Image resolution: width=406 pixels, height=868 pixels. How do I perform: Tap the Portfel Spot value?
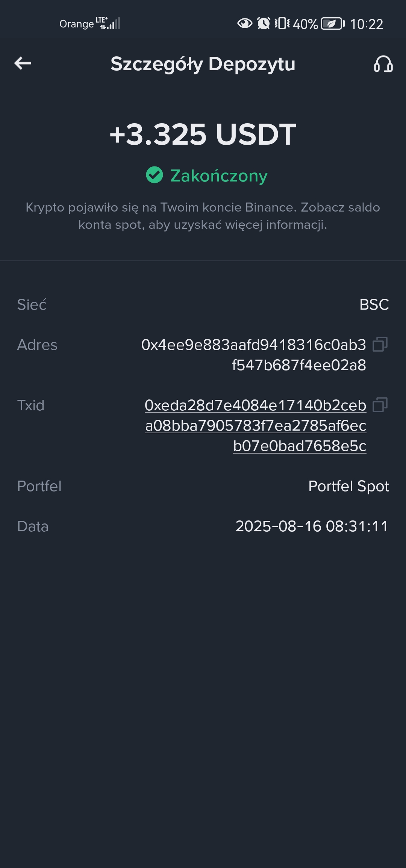(x=348, y=486)
